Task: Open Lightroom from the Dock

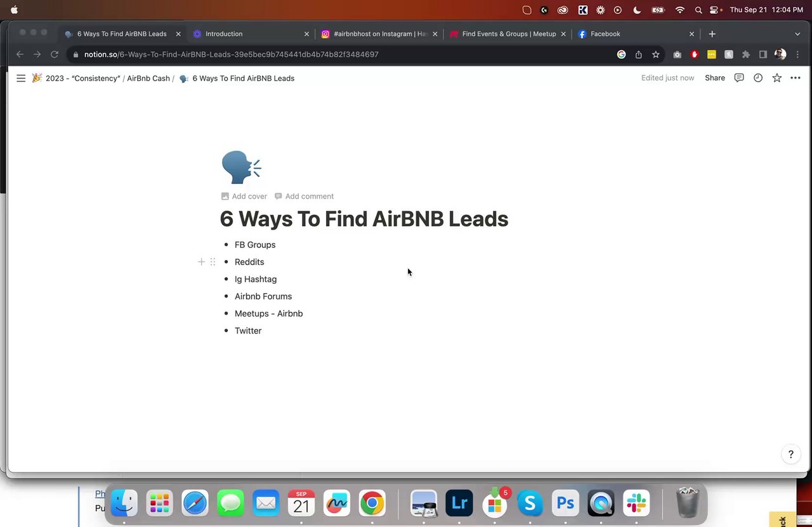Action: point(459,504)
